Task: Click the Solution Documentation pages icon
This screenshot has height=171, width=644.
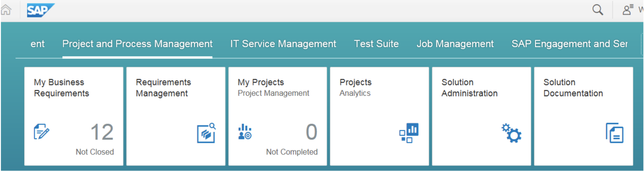Action: pyautogui.click(x=614, y=133)
